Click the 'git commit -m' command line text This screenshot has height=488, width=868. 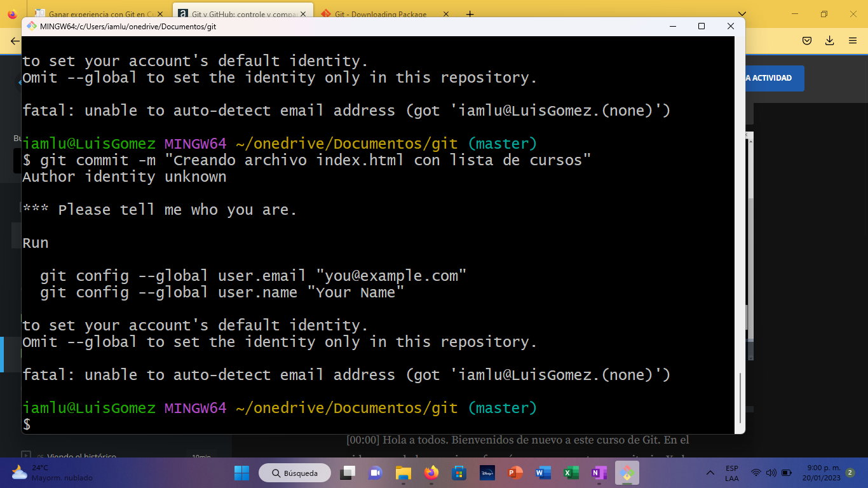click(307, 160)
